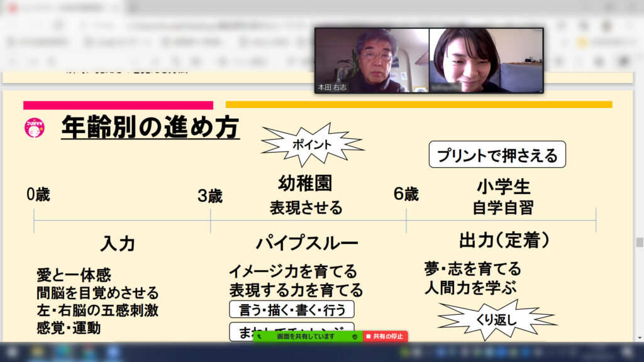Click the yellow horizontal bar below the videos
644x362 pixels.
click(x=418, y=105)
